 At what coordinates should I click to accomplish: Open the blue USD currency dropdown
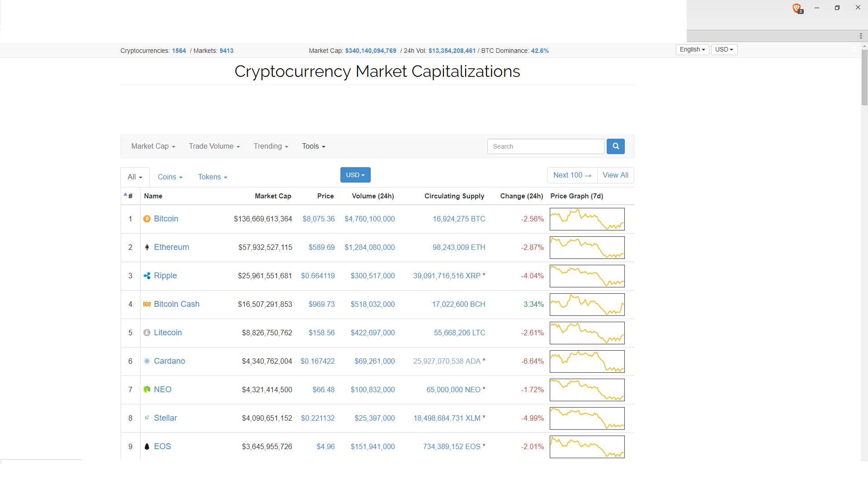coord(355,175)
